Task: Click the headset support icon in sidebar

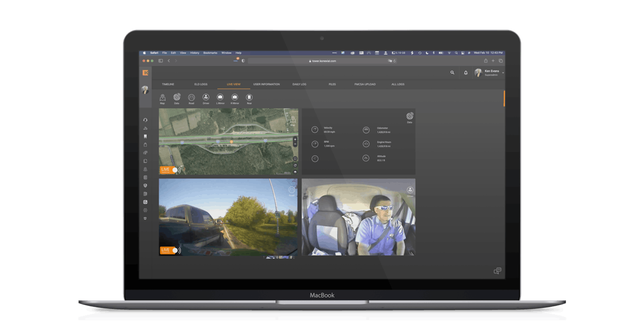Action: coord(145,120)
